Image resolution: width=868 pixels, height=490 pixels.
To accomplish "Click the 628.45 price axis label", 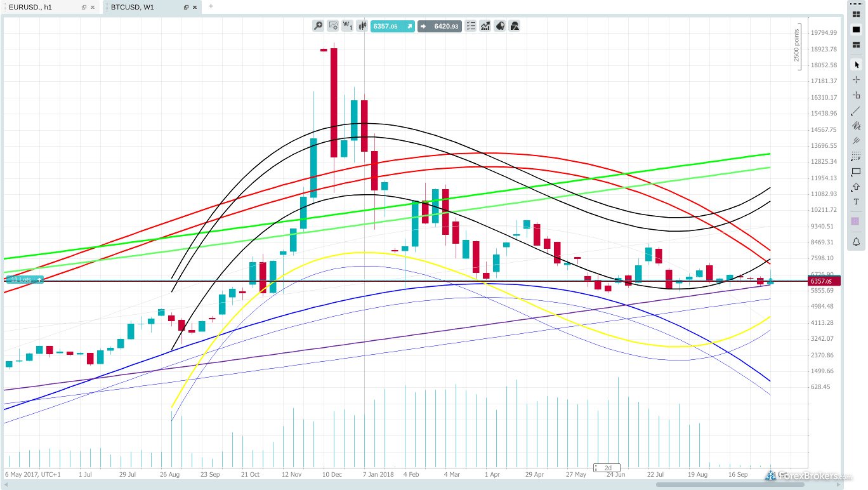I will 820,387.
